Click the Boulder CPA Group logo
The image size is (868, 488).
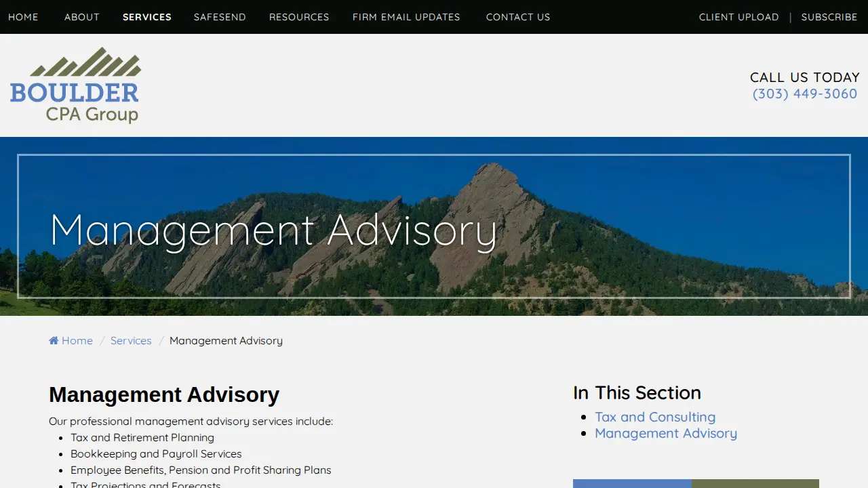(75, 85)
